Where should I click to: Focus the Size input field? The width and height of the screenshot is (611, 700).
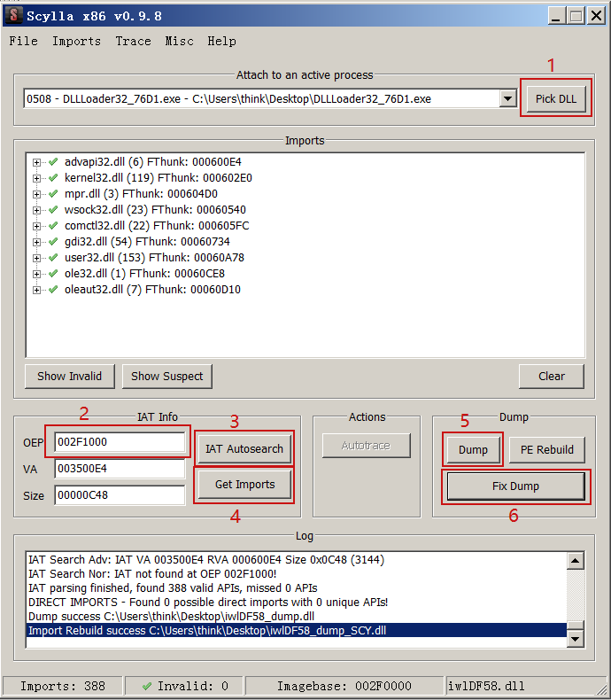click(120, 495)
